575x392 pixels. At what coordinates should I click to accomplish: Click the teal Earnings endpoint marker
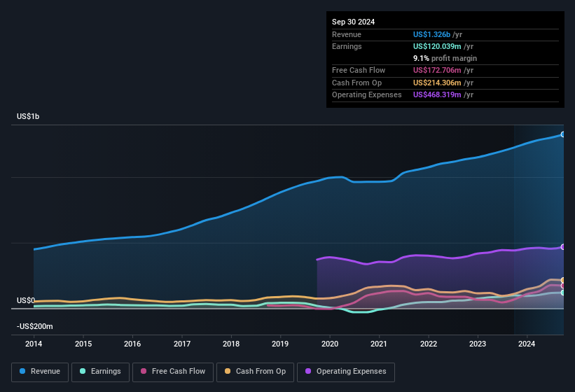point(563,293)
